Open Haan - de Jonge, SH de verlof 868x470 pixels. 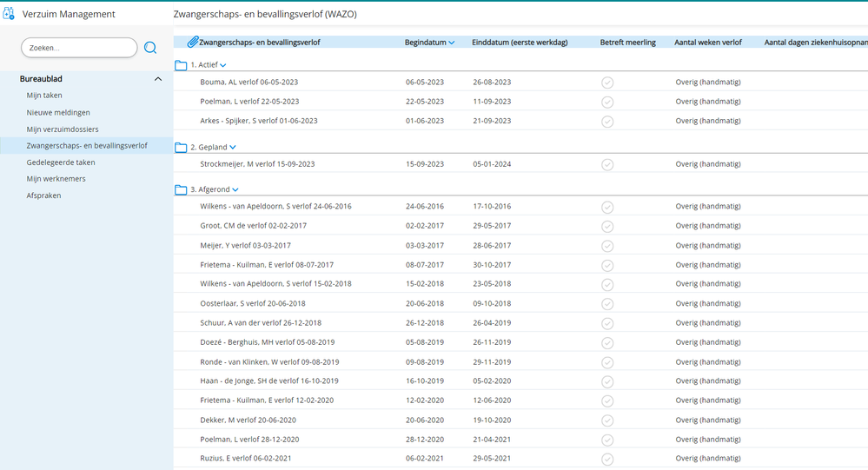(x=269, y=381)
